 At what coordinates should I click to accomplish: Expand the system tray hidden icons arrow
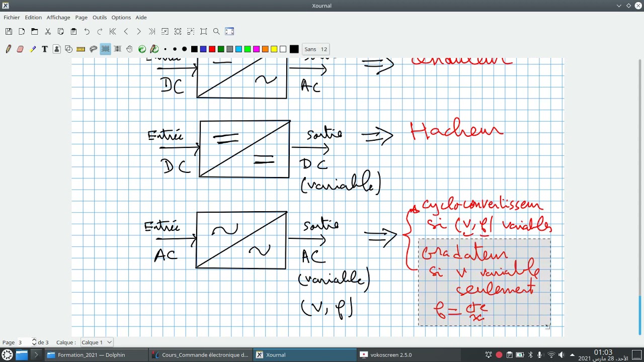pos(573,355)
